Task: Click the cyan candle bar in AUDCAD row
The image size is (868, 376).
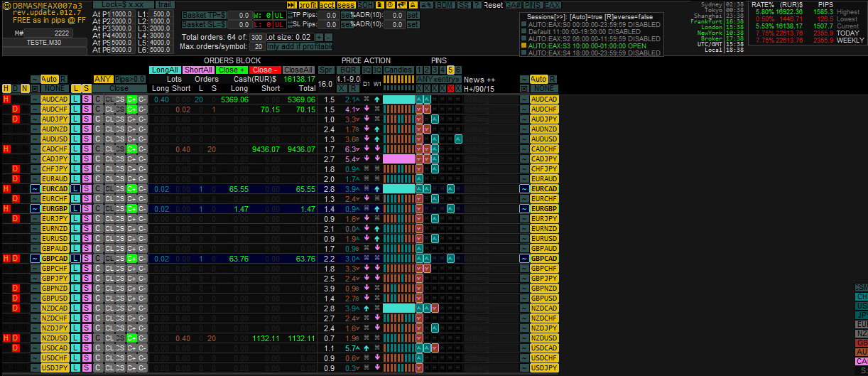Action: click(x=398, y=100)
